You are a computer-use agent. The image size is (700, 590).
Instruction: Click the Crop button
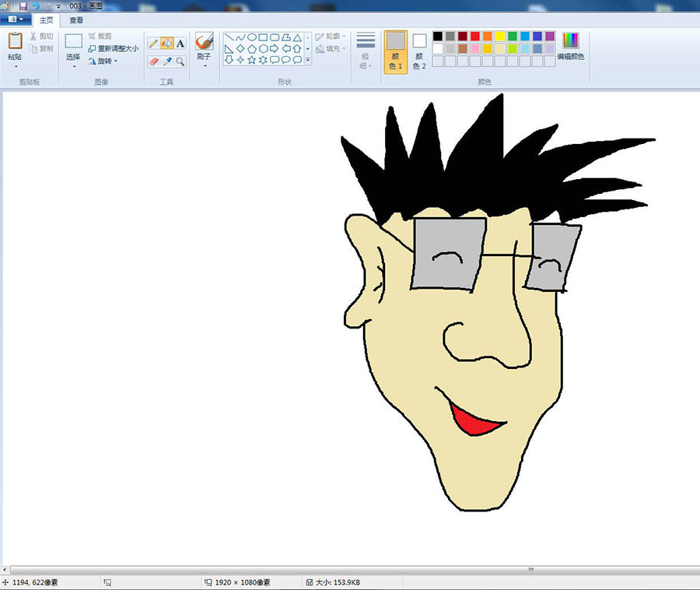point(100,36)
